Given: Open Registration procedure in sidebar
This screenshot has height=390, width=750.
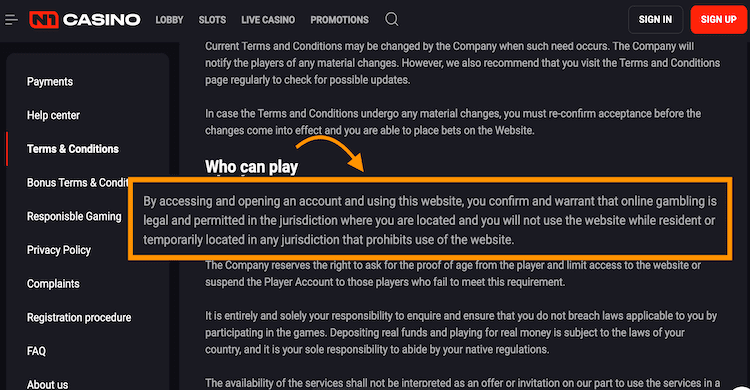Looking at the screenshot, I should point(79,317).
